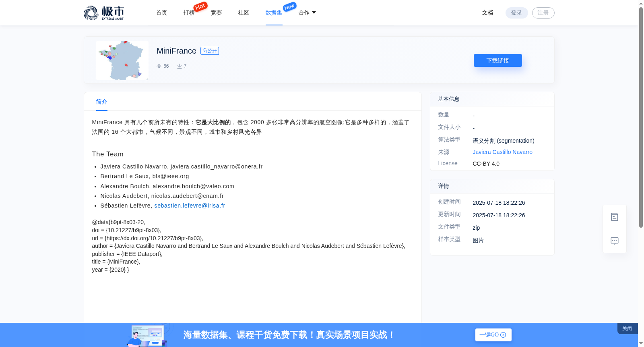Screen dimensions: 644x347
Task: Click the 下载链接 download button
Action: [x=498, y=60]
